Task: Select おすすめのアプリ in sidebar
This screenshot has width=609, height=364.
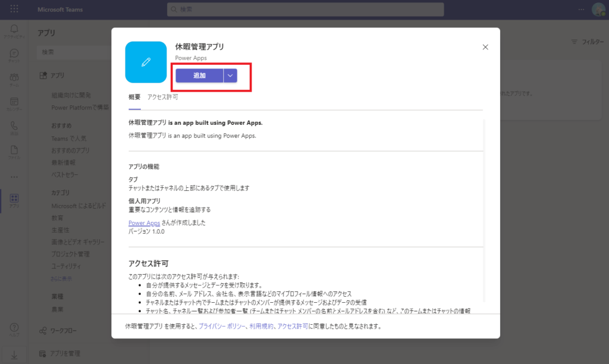Action: tap(70, 150)
